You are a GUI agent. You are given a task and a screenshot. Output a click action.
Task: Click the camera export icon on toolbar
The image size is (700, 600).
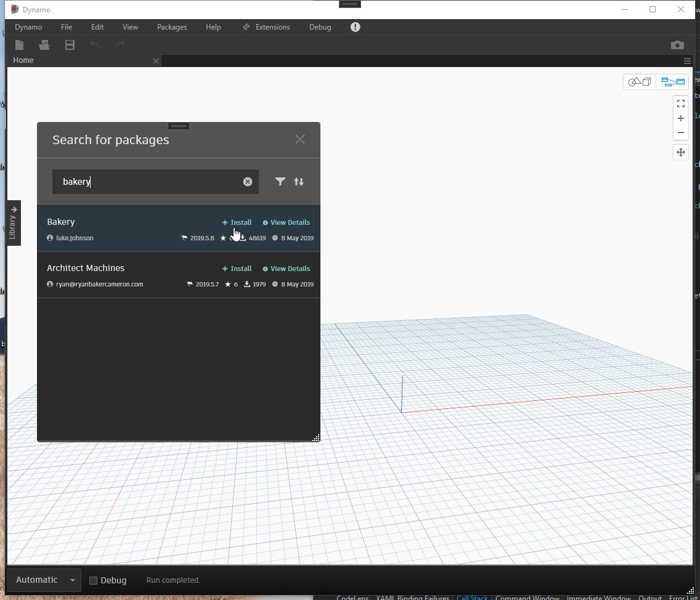pyautogui.click(x=677, y=45)
